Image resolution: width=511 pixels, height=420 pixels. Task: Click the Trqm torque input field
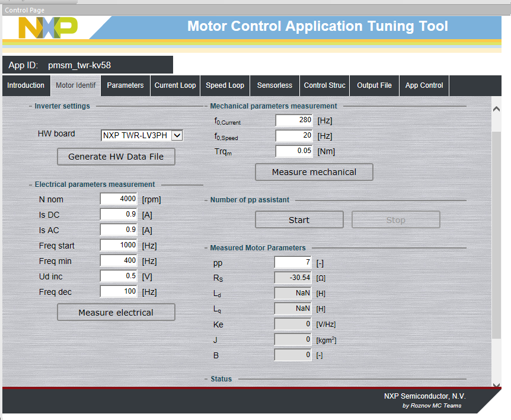pyautogui.click(x=294, y=151)
